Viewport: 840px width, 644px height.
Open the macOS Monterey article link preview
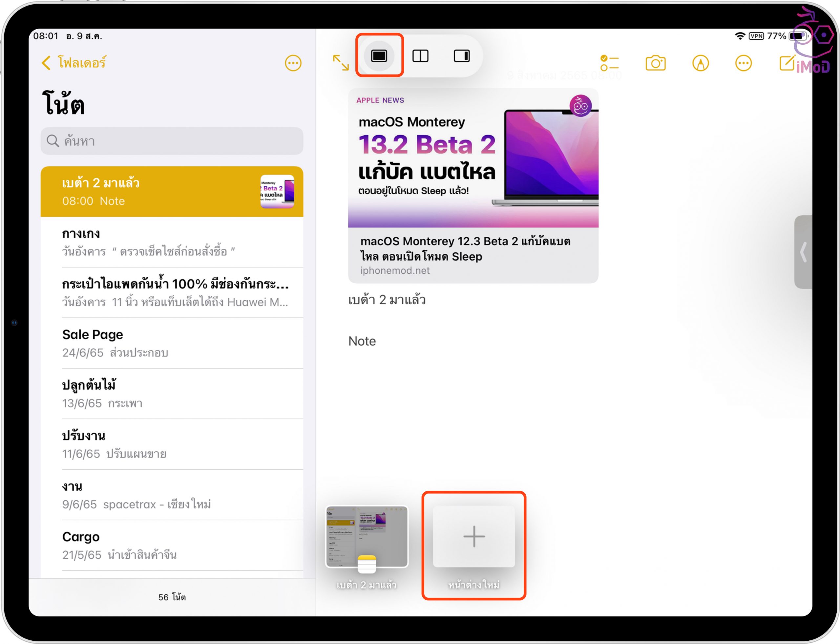(x=473, y=186)
